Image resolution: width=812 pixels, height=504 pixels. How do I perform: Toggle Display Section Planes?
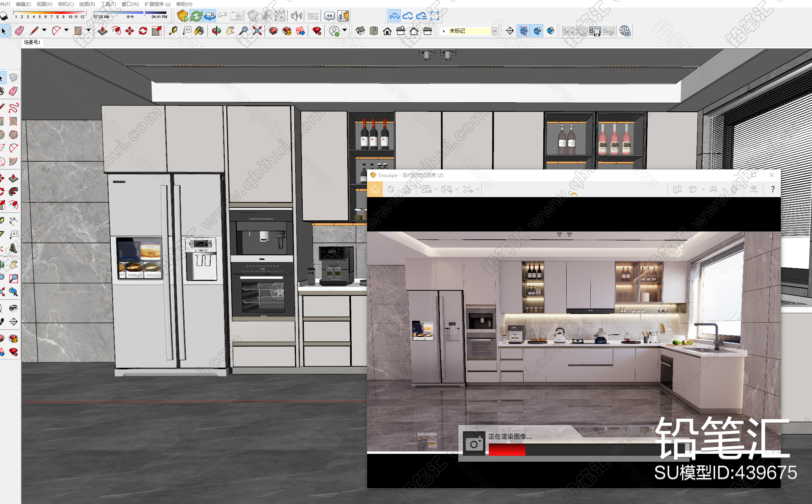click(524, 31)
